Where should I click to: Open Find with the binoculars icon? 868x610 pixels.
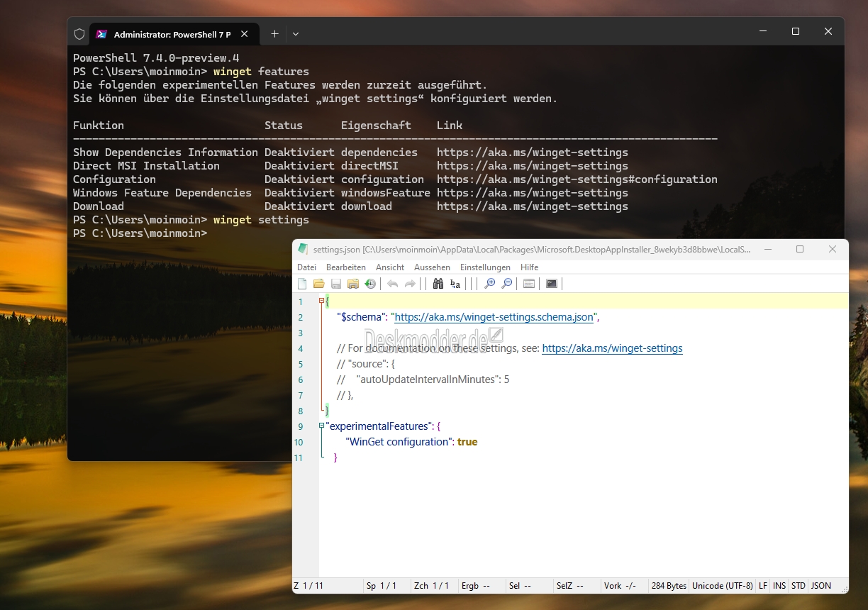438,284
